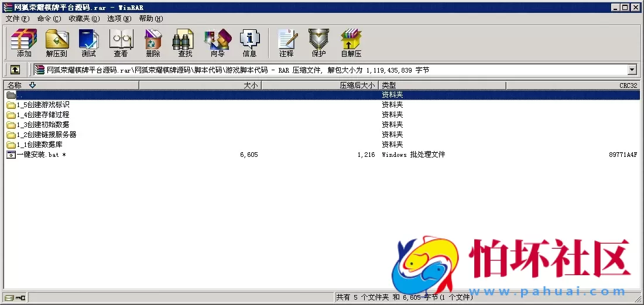
Task: Select the 1_1创建数据库 folder name
Action: pyautogui.click(x=40, y=145)
